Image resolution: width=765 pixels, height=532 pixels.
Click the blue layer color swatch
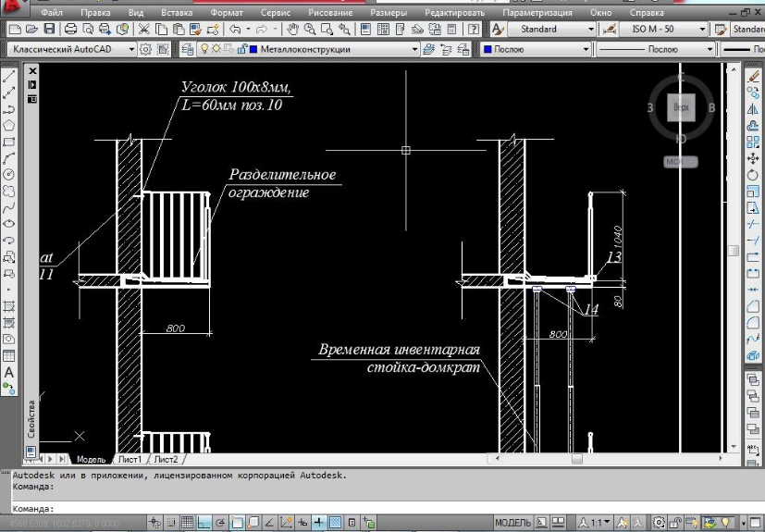click(x=253, y=49)
